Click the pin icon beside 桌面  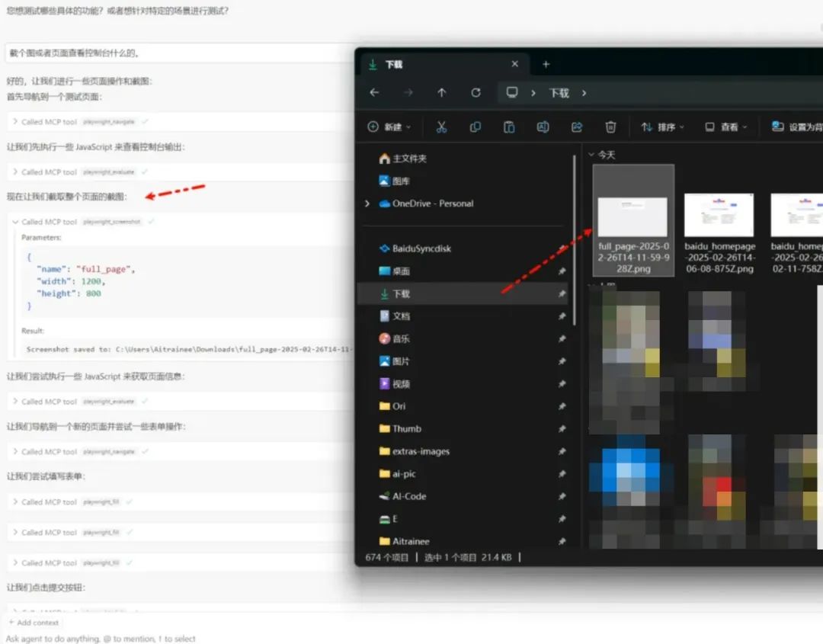coord(562,271)
